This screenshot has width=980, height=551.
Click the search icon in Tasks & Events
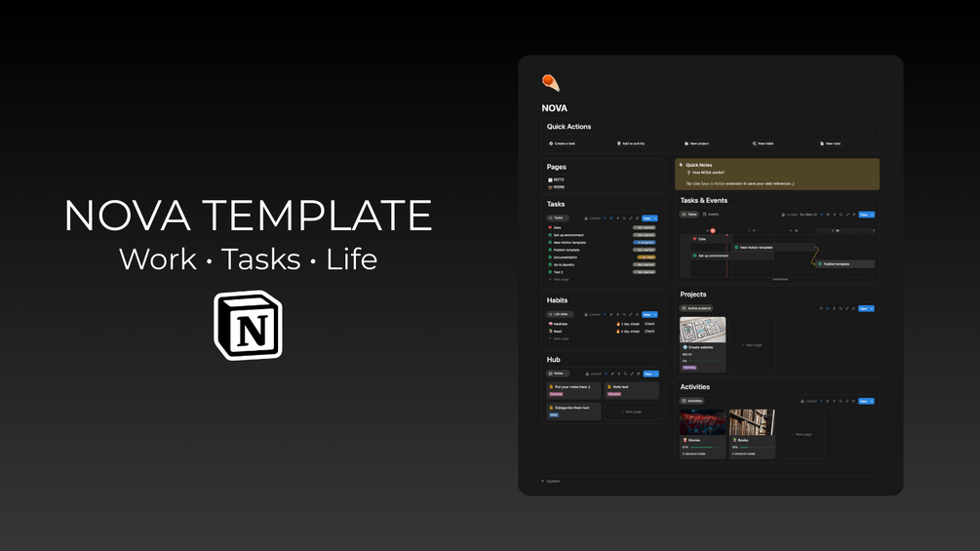(x=842, y=215)
